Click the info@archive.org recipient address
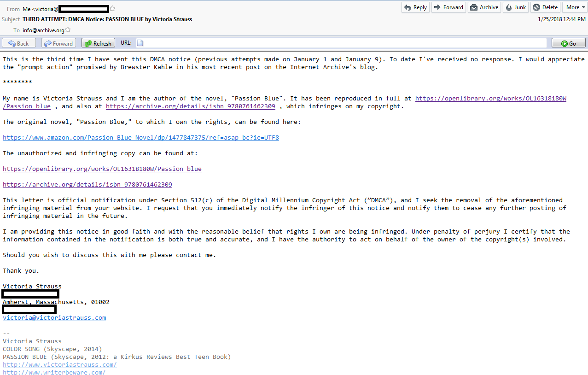588x375 pixels. tap(43, 30)
